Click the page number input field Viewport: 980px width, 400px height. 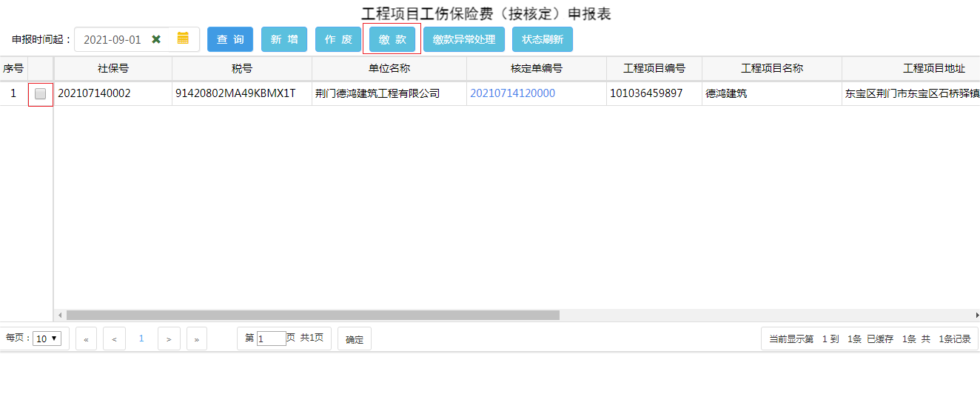click(272, 339)
